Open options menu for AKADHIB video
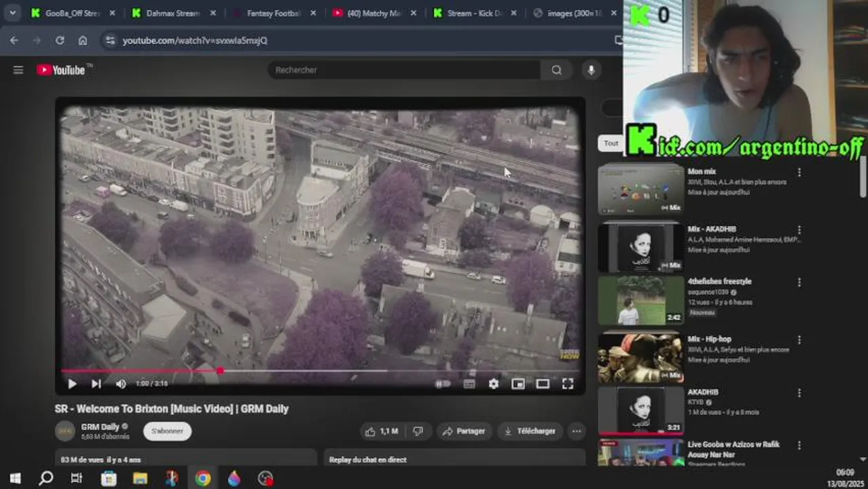This screenshot has width=868, height=489. [799, 393]
